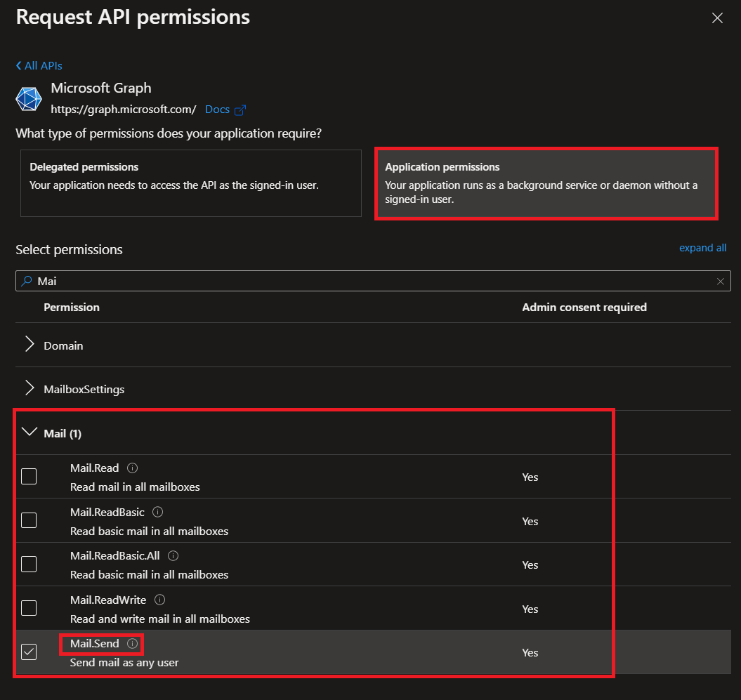Go back using the All APIs link
The width and height of the screenshot is (741, 700).
coord(39,65)
